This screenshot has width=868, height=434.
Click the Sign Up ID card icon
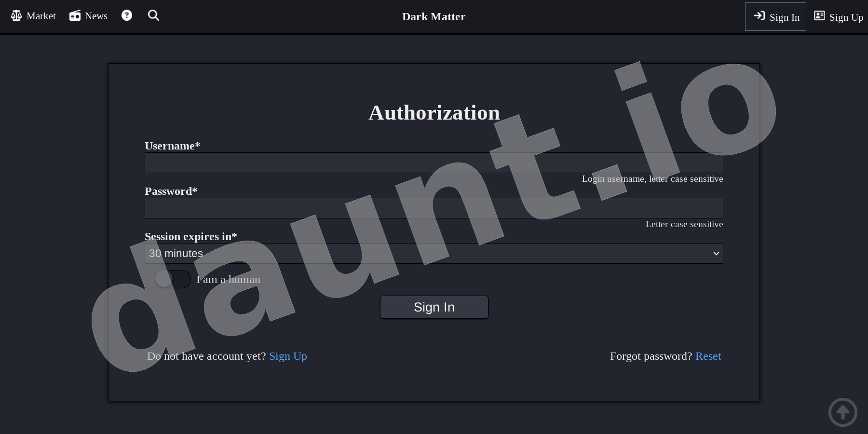pyautogui.click(x=819, y=16)
